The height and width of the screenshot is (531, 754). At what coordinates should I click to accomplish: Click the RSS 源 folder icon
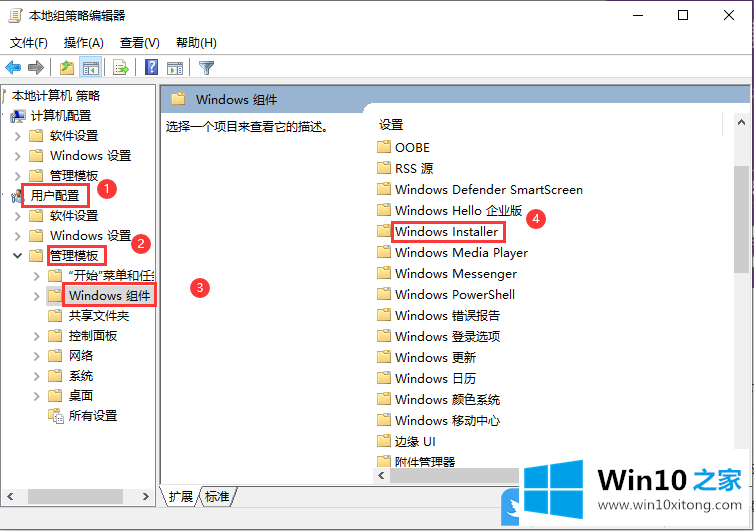[x=384, y=168]
